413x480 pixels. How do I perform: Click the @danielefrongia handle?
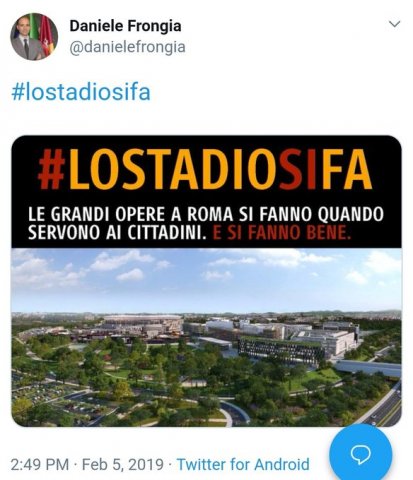tap(127, 47)
